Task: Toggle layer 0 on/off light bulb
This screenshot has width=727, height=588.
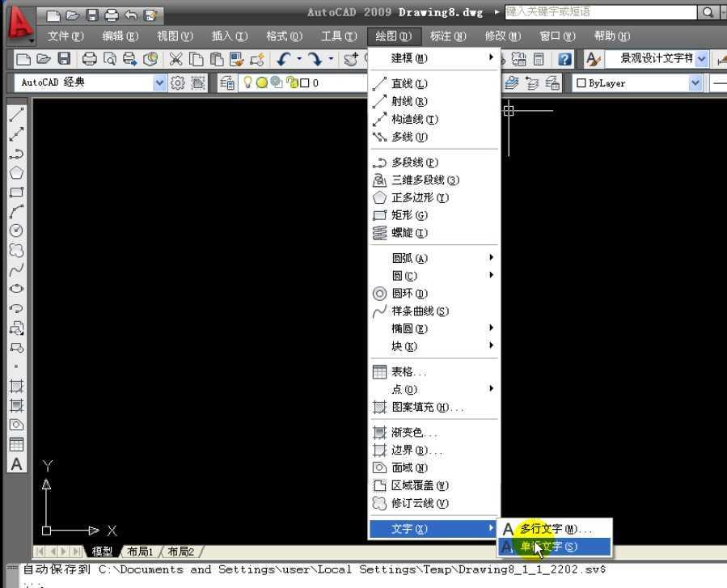Action: [247, 82]
